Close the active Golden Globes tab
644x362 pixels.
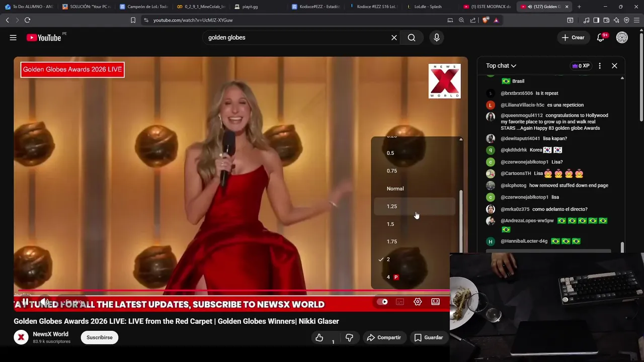pyautogui.click(x=567, y=7)
